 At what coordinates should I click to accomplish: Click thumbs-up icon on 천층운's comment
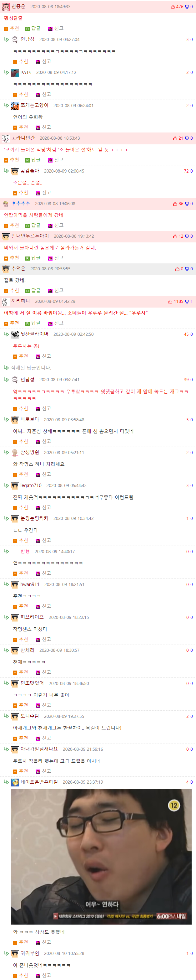point(173,7)
